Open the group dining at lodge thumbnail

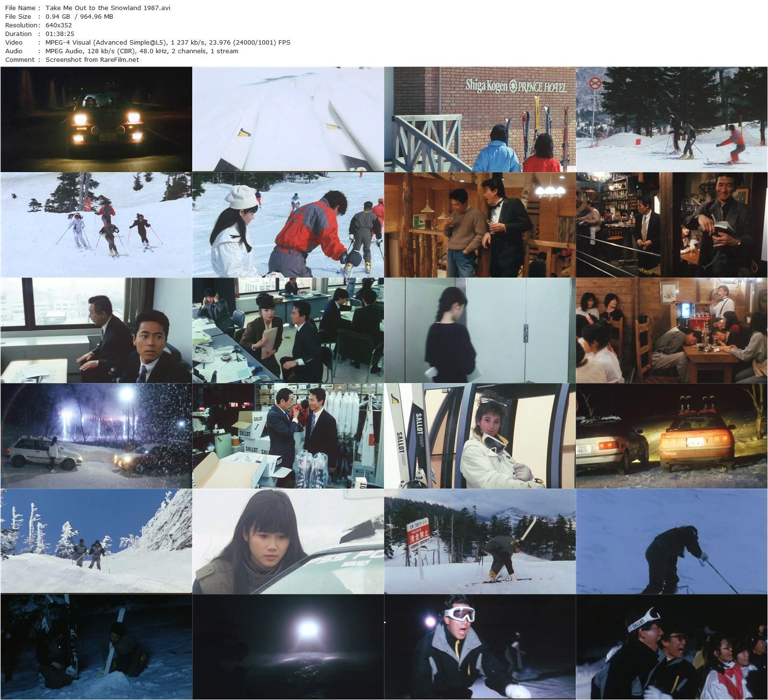[x=671, y=331]
